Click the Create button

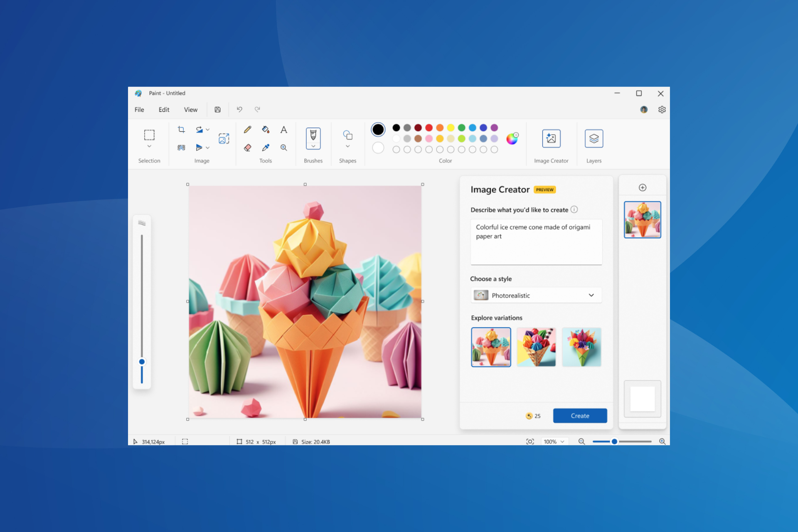click(x=580, y=416)
